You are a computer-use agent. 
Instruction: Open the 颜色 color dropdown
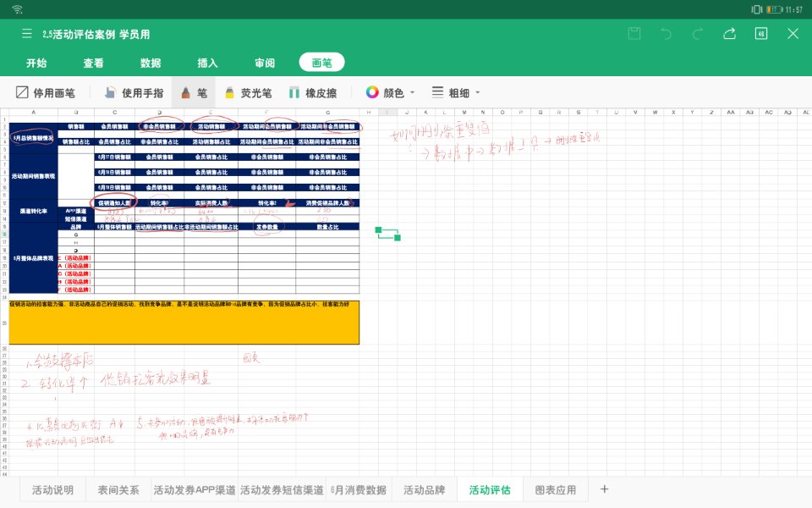(x=390, y=93)
